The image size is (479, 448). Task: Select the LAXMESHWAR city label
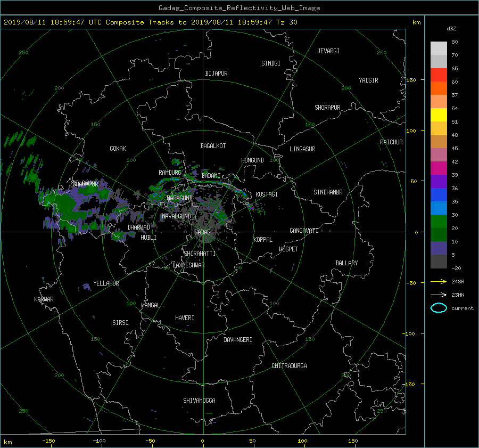pyautogui.click(x=188, y=265)
